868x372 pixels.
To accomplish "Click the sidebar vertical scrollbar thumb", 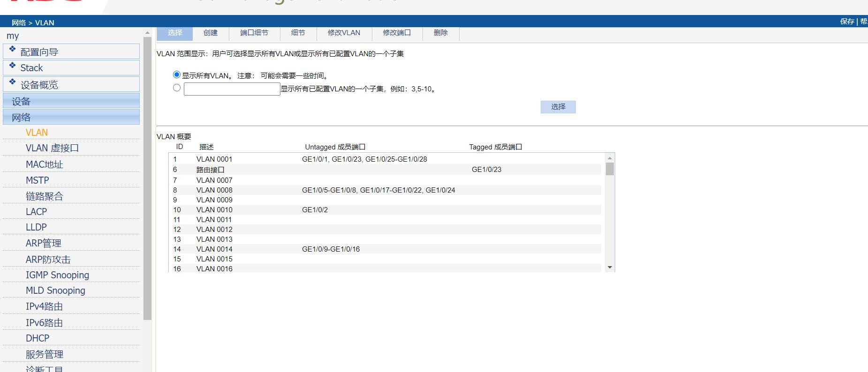I will pyautogui.click(x=147, y=179).
